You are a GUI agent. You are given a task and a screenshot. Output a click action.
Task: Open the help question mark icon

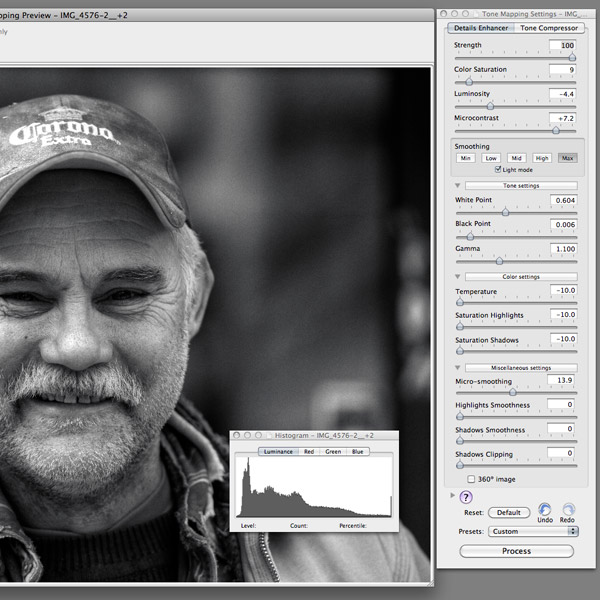tap(466, 497)
